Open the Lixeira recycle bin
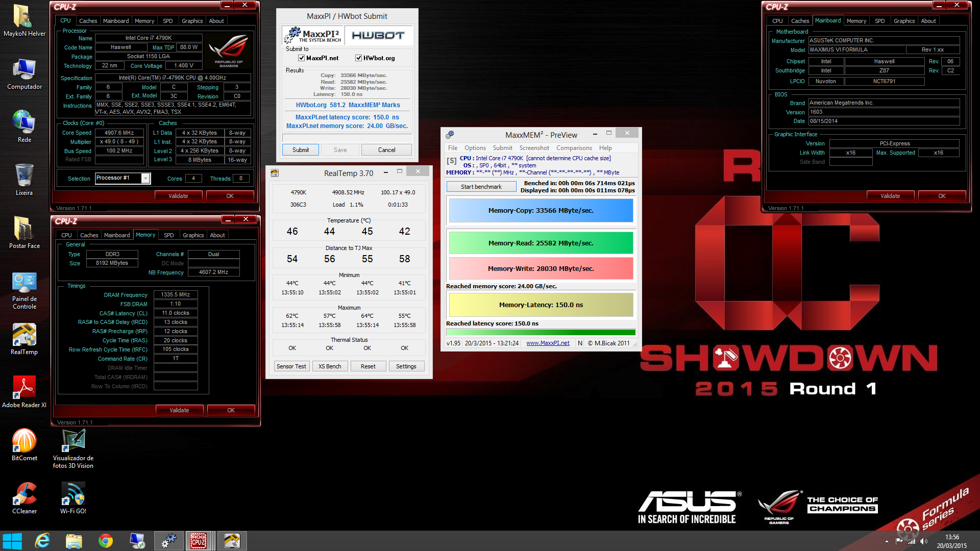The width and height of the screenshot is (980, 551). [x=24, y=180]
